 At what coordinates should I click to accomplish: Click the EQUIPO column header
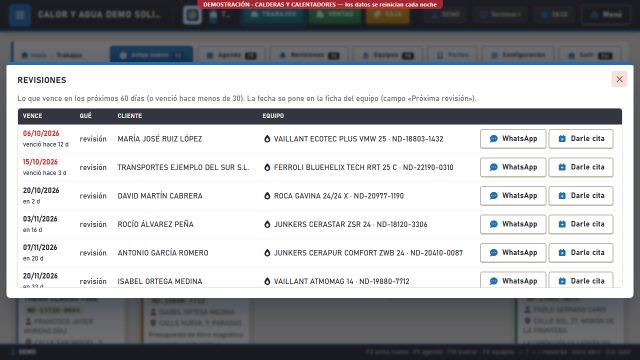(273, 116)
